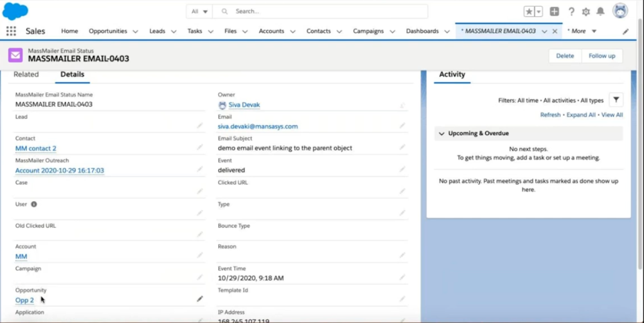This screenshot has height=323, width=644.
Task: Show info icon next to User
Action: click(34, 204)
